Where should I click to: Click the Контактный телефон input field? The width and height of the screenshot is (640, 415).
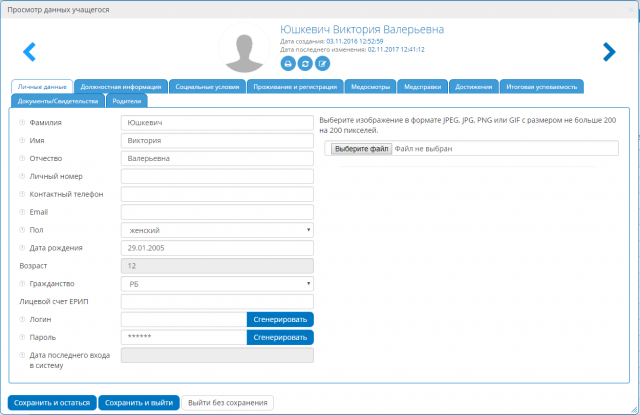coord(217,194)
